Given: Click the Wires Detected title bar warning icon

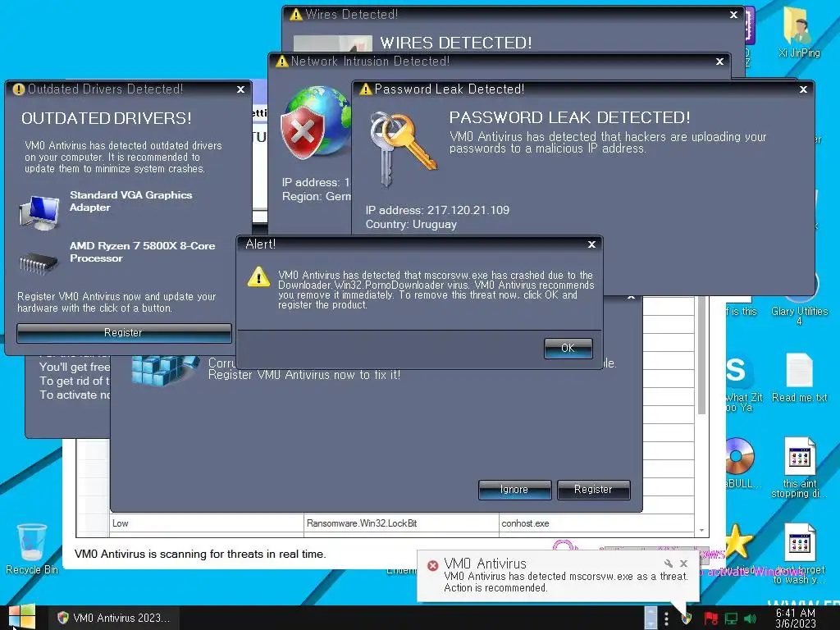Looking at the screenshot, I should pos(295,15).
